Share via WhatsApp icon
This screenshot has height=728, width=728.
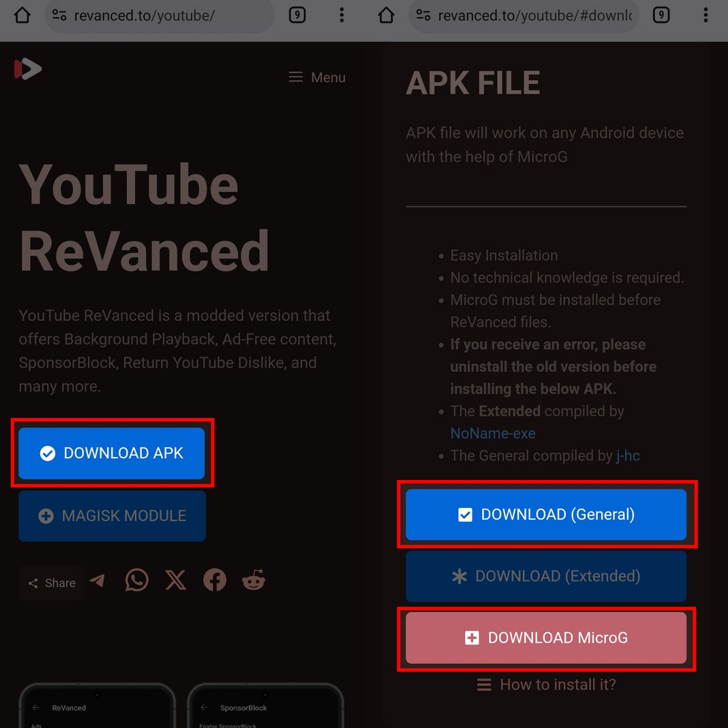pyautogui.click(x=136, y=580)
